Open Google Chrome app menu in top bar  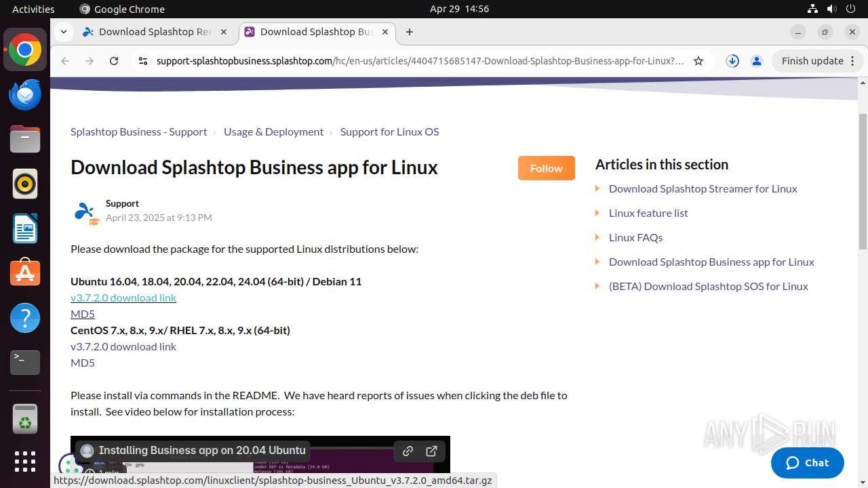122,9
